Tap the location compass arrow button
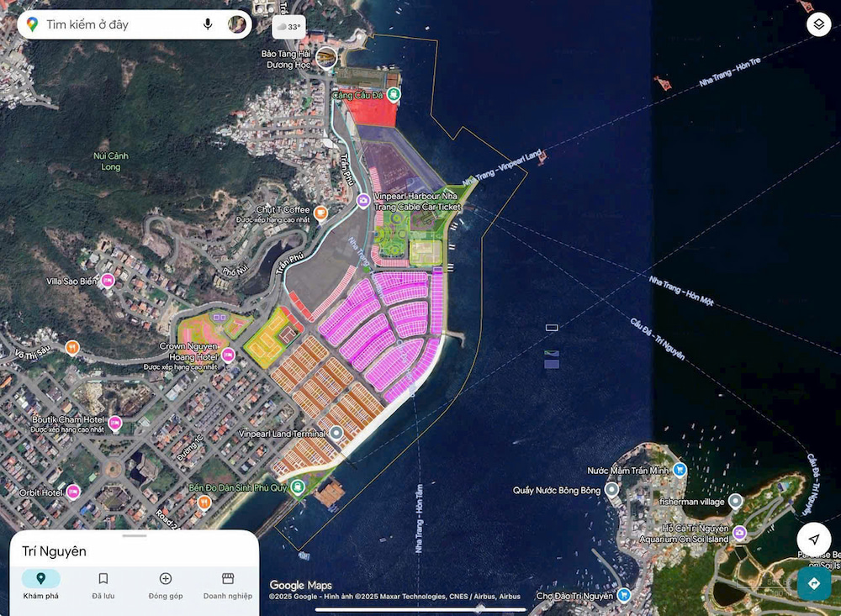This screenshot has width=841, height=616. coord(813,539)
